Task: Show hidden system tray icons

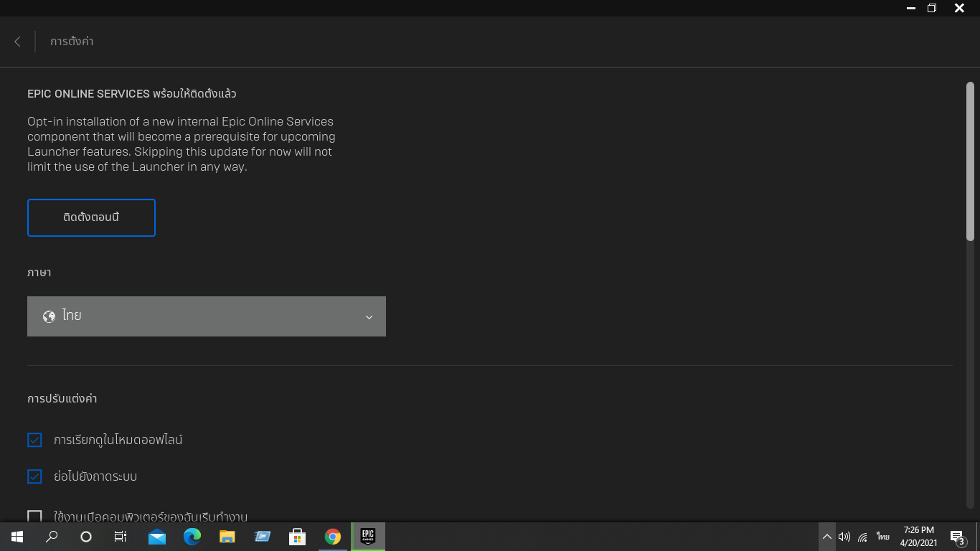Action: [826, 537]
